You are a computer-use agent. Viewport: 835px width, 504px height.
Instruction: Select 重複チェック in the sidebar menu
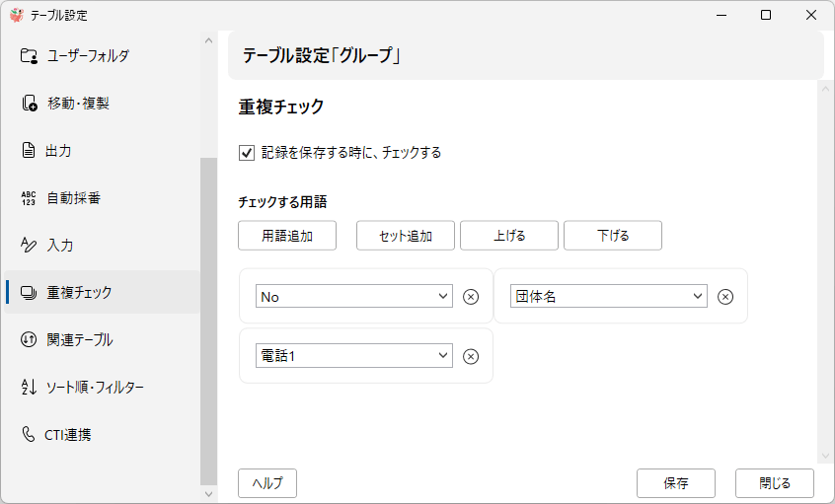coord(79,292)
